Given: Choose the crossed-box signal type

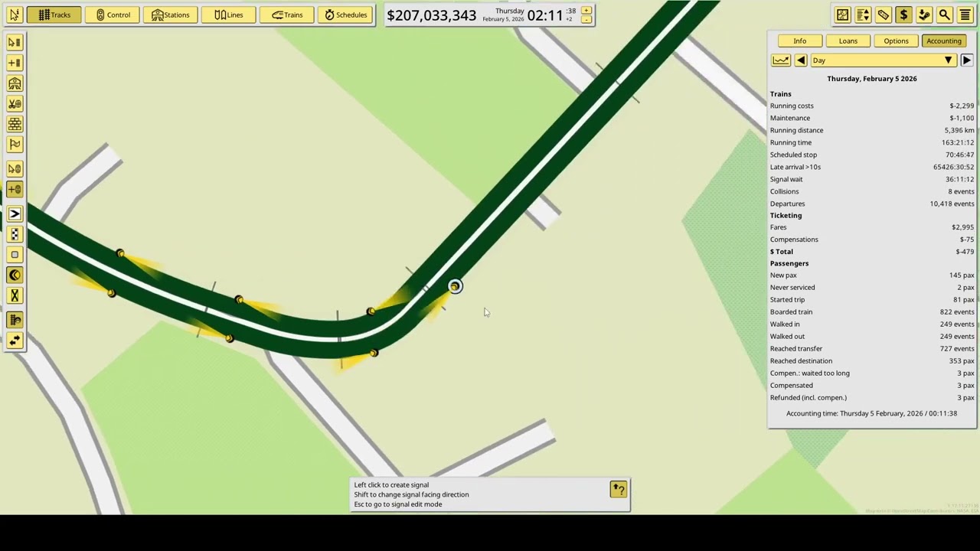Looking at the screenshot, I should pos(15,295).
